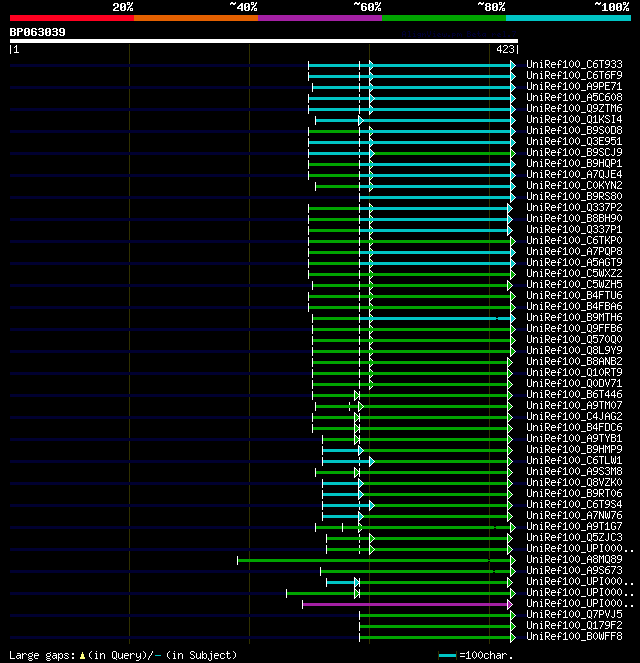
Task: Click the UniRef100_C5WZH5 label
Action: point(574,284)
